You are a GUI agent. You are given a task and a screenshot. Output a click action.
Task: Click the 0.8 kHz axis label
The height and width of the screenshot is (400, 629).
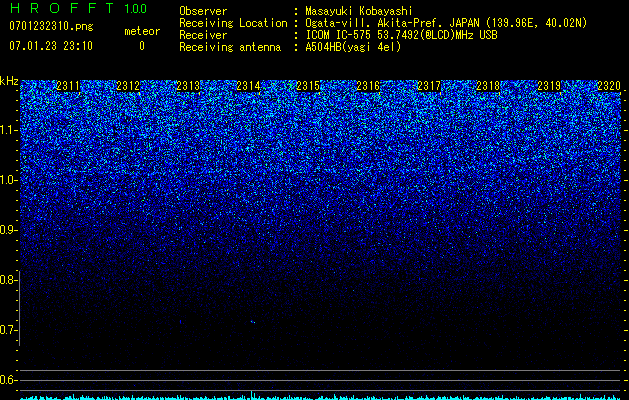click(7, 280)
